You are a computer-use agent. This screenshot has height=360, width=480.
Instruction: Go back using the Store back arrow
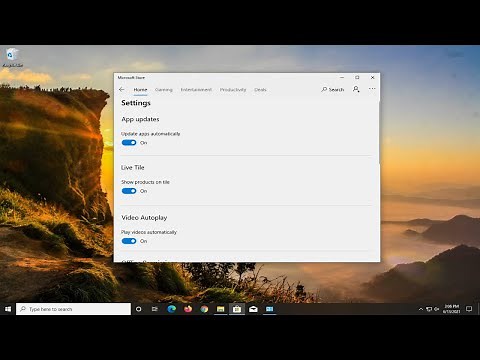pos(122,89)
